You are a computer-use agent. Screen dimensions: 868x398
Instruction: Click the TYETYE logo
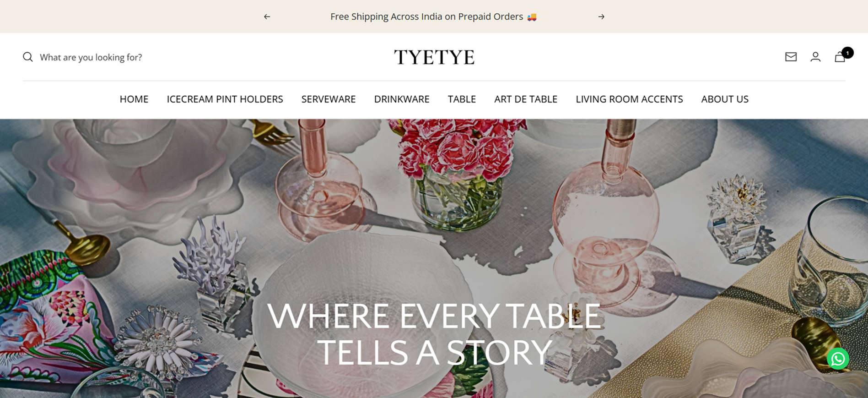(x=434, y=57)
